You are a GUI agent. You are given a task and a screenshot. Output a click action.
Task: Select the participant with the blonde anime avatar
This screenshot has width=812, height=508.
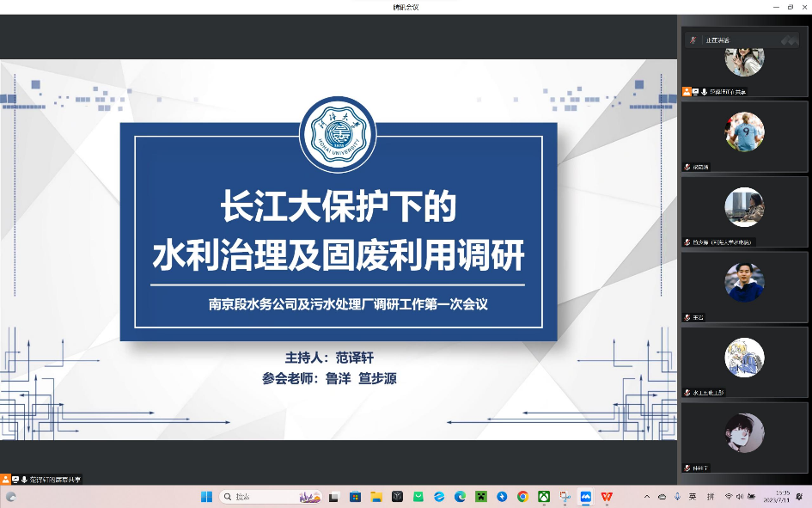point(744,358)
